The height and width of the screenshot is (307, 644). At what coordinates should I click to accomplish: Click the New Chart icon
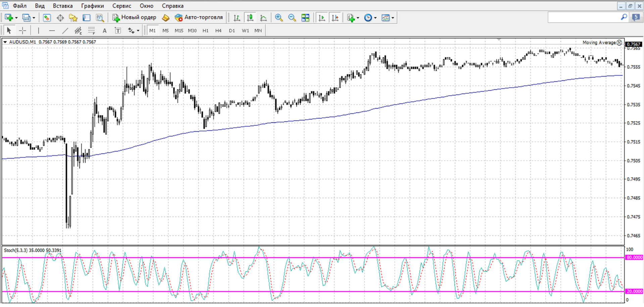click(x=9, y=18)
